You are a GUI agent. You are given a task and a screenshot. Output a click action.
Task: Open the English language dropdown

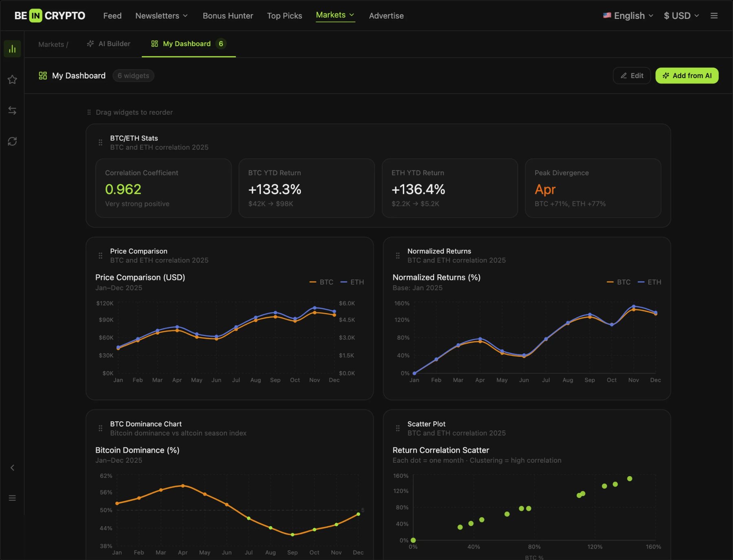pos(628,15)
